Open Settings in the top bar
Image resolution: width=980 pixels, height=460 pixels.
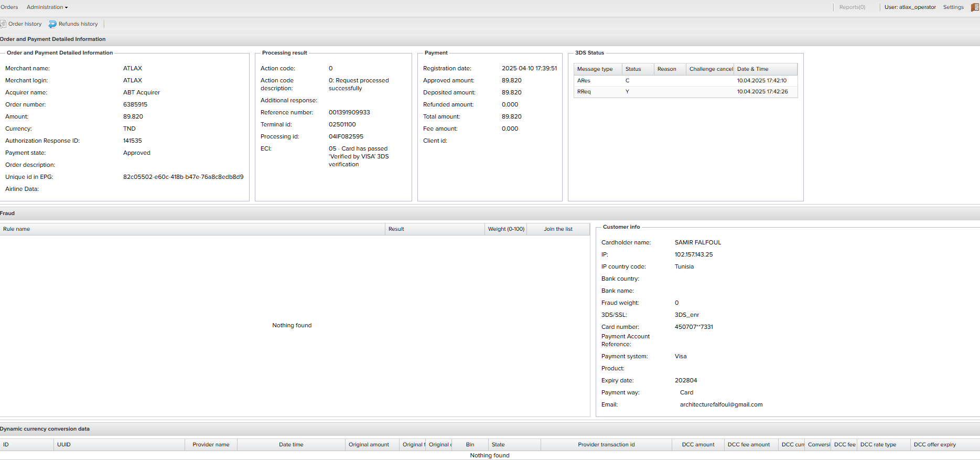pyautogui.click(x=953, y=7)
